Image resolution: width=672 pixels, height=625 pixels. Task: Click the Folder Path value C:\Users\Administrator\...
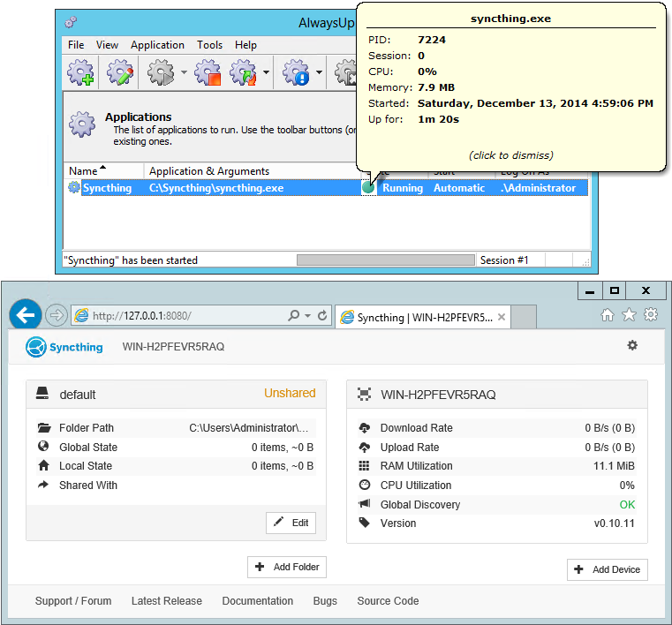pyautogui.click(x=248, y=428)
